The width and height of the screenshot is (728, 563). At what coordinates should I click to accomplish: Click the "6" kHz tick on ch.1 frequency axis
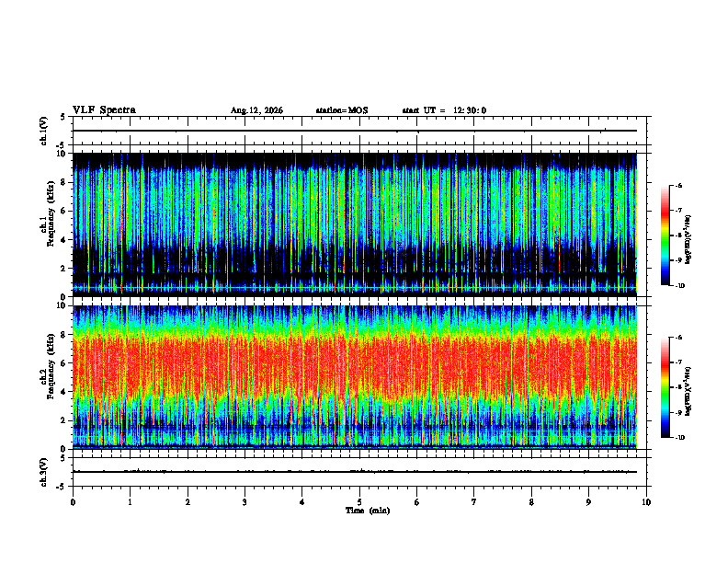coord(64,211)
